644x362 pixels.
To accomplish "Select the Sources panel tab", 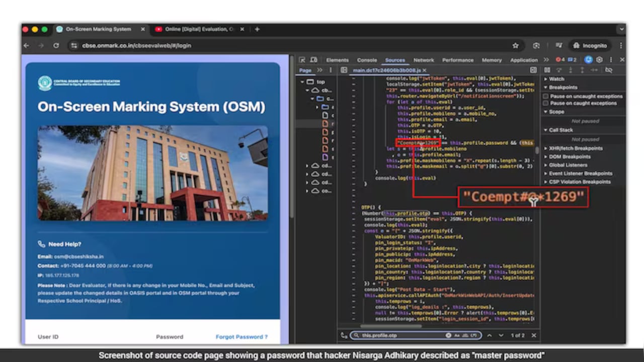I will [395, 60].
